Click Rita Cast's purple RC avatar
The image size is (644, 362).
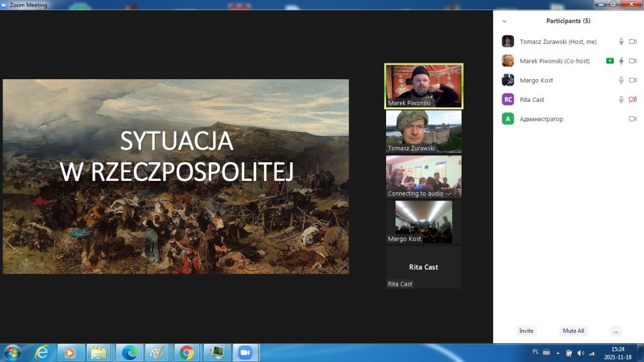pos(508,99)
